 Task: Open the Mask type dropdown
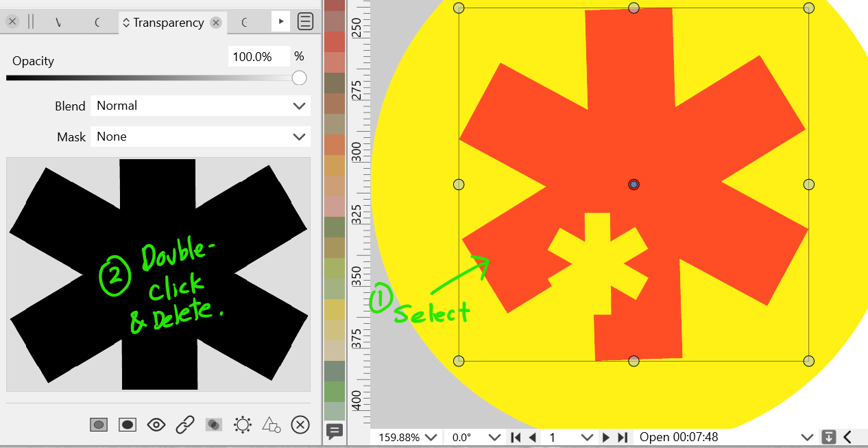[200, 137]
